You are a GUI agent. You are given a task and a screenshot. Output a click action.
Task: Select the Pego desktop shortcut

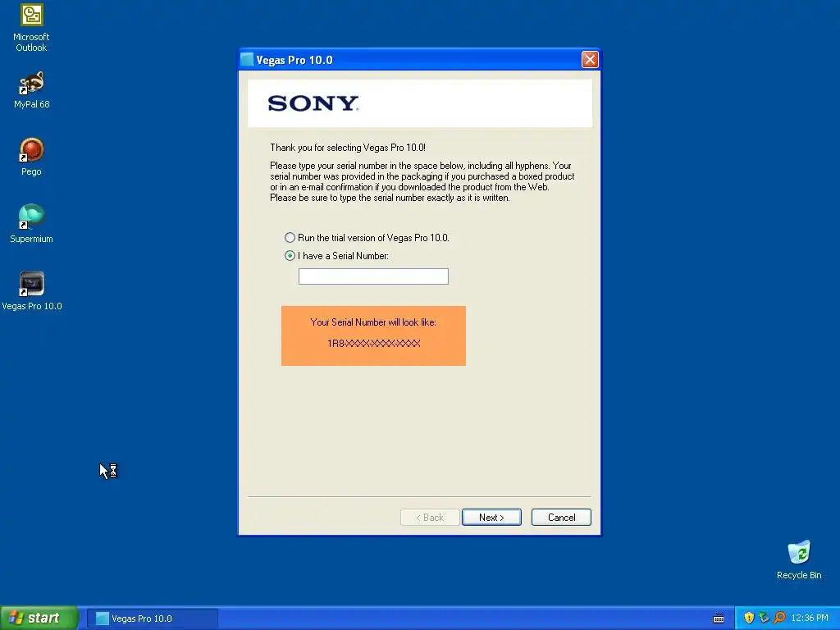[x=31, y=157]
